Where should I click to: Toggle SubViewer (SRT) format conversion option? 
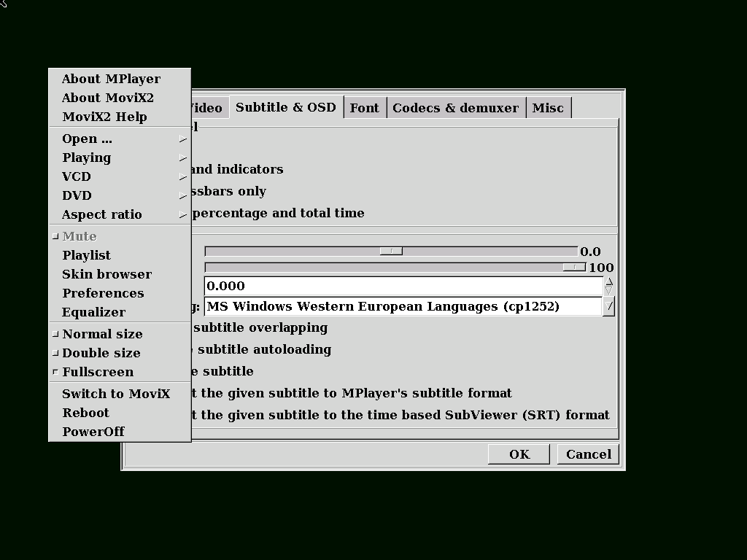pyautogui.click(x=400, y=415)
